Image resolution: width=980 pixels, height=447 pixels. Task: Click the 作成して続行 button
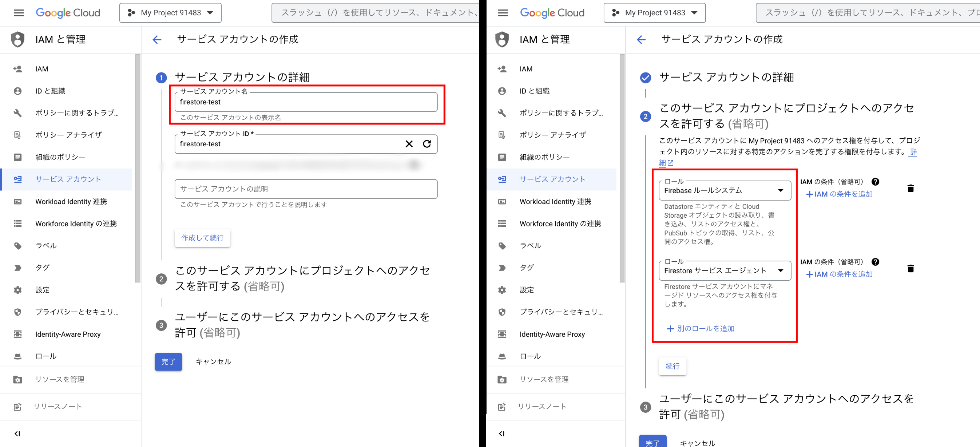click(202, 238)
